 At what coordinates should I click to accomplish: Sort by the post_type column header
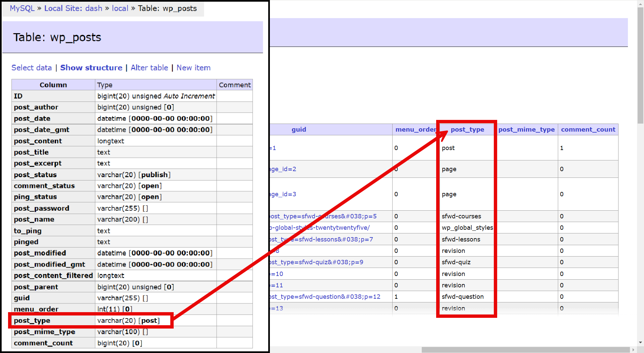point(467,130)
